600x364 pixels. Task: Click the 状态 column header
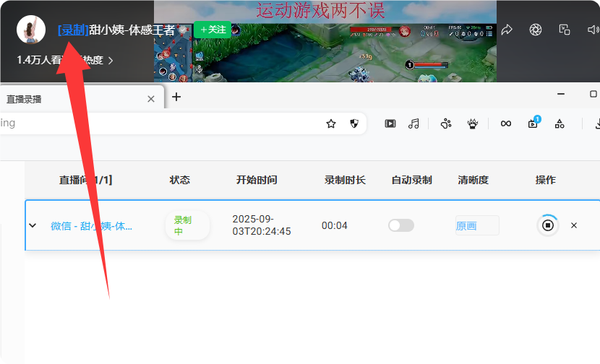point(179,180)
